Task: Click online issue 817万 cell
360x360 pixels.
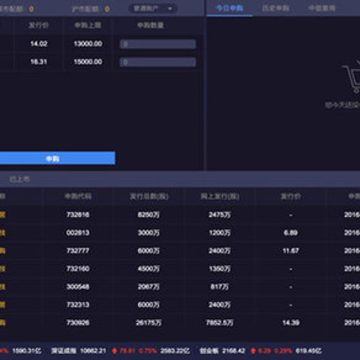Action: 220,287
